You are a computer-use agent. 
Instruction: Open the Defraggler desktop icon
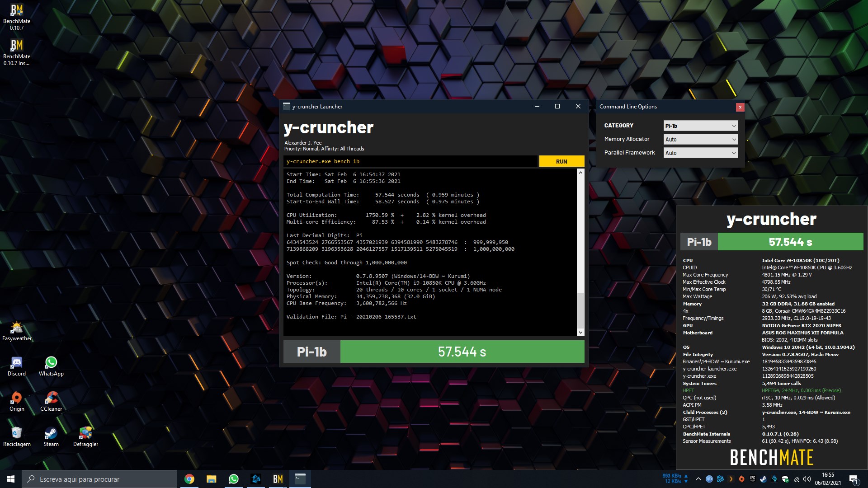85,437
